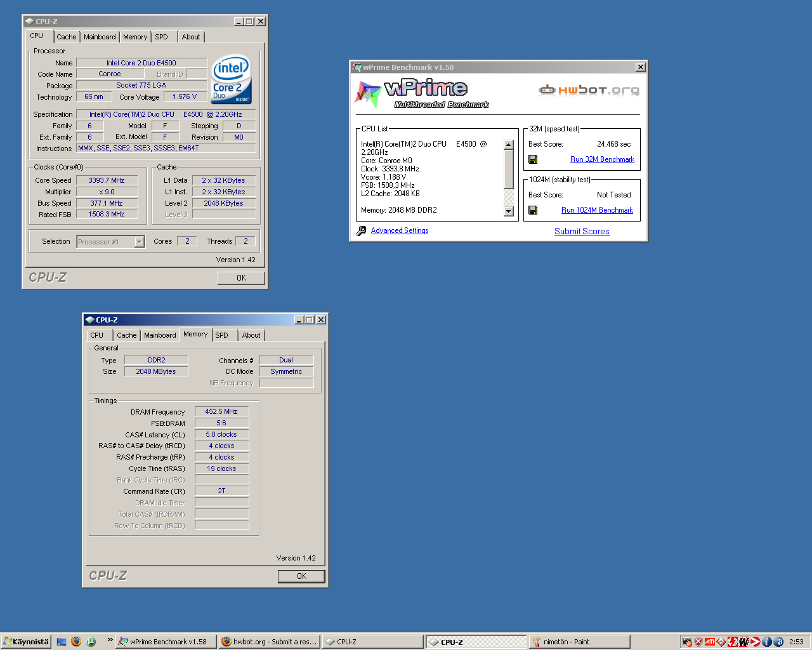
Task: Click the pressed CPU-Z taskbar button
Action: [x=476, y=642]
